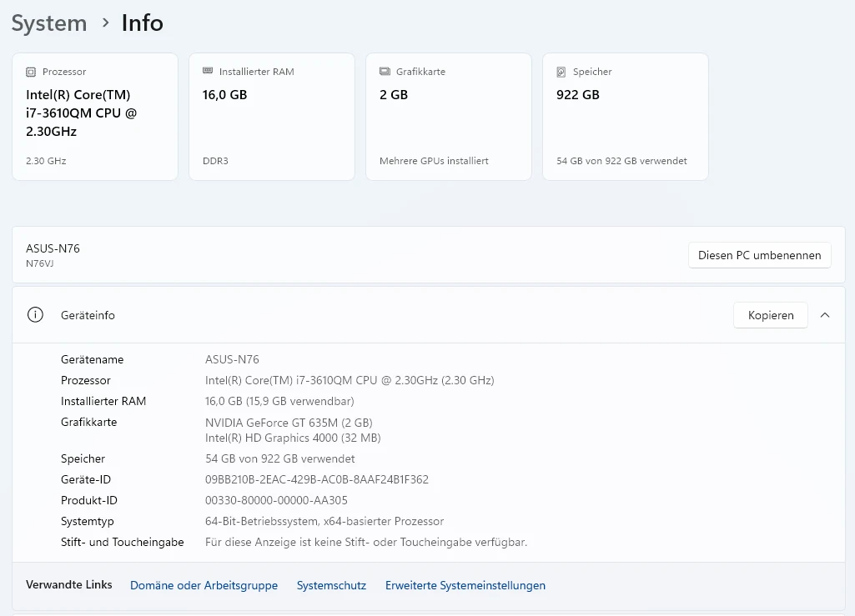Click the Prozessor card chip icon
Image resolution: width=855 pixels, height=616 pixels.
coord(31,72)
